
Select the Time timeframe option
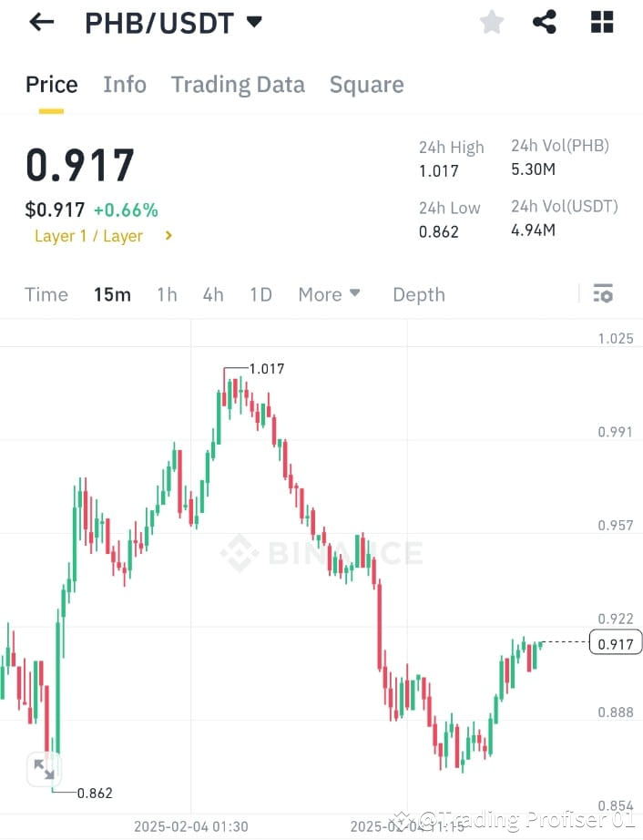pos(46,294)
